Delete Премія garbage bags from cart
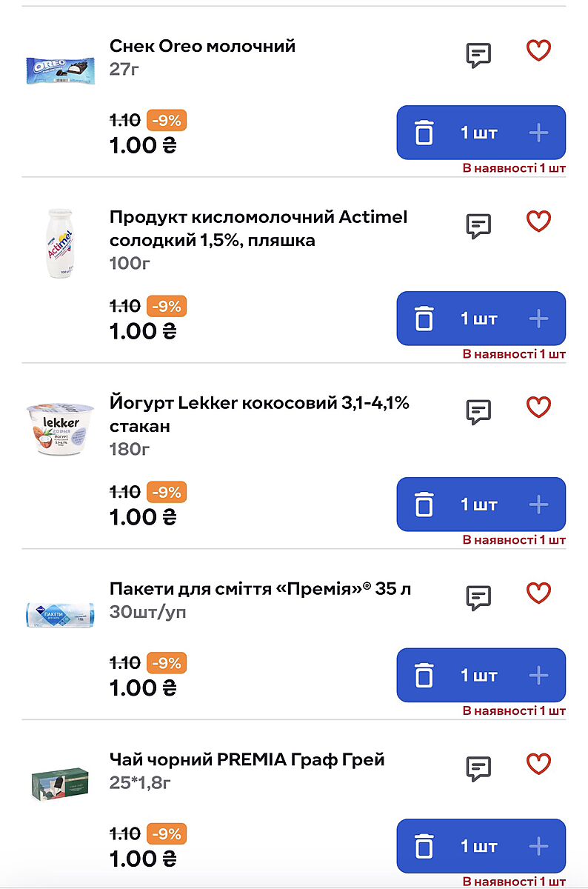The width and height of the screenshot is (588, 889). point(424,676)
